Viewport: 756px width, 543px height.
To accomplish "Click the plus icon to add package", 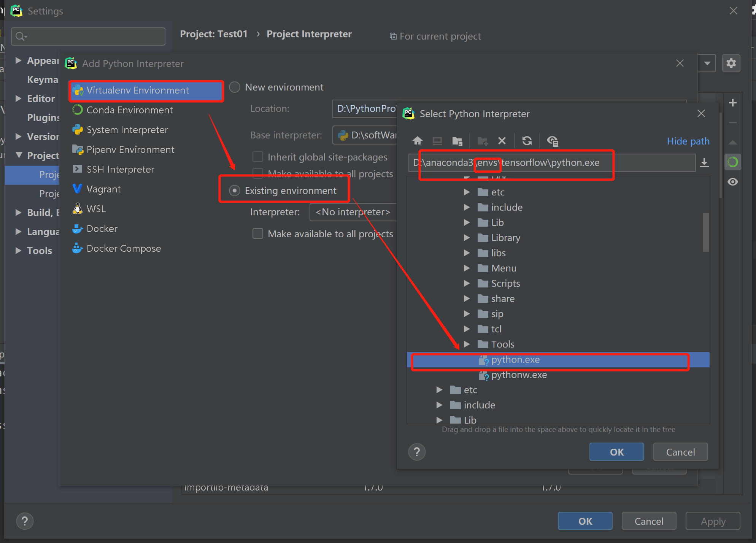I will (x=732, y=103).
